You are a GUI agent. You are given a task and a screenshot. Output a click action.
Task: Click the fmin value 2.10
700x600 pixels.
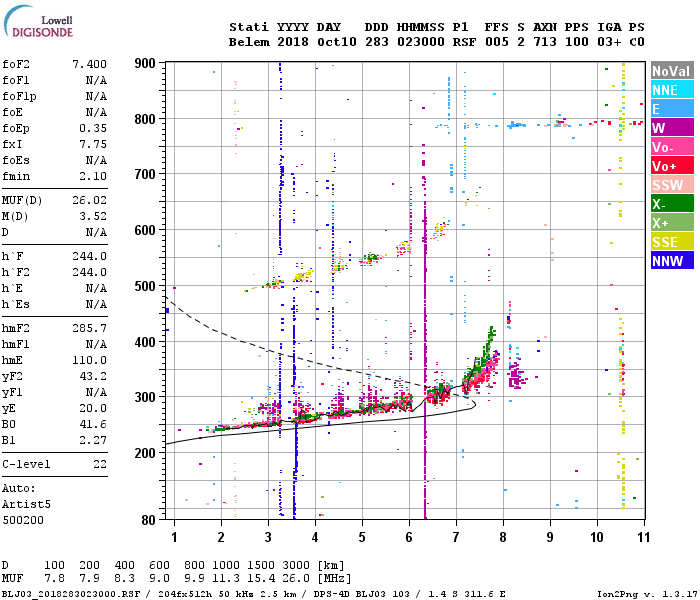pos(93,176)
